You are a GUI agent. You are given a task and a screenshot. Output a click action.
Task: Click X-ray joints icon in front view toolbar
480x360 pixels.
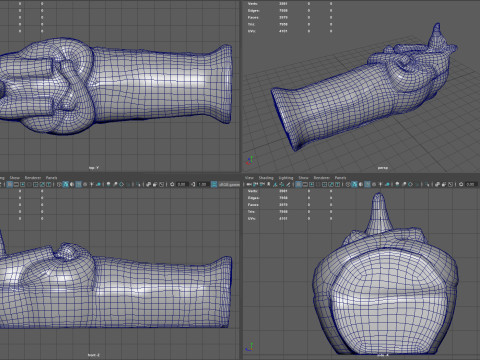coord(161,184)
